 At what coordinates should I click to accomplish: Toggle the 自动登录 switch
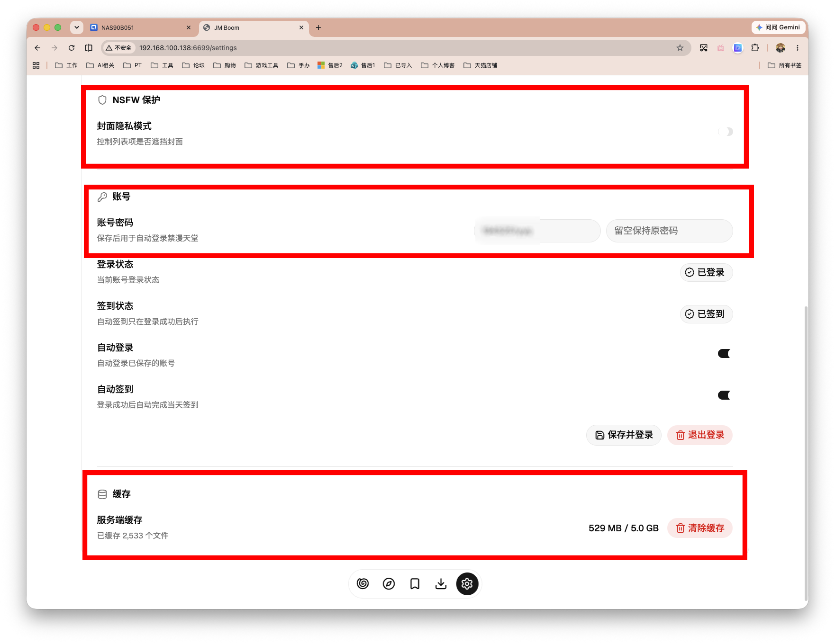point(724,354)
